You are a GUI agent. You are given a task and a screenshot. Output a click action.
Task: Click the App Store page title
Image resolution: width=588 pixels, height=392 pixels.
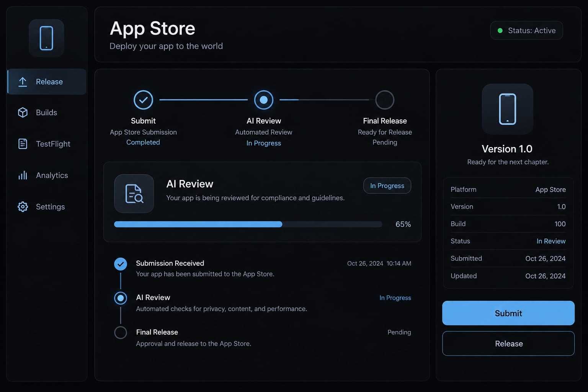(152, 28)
